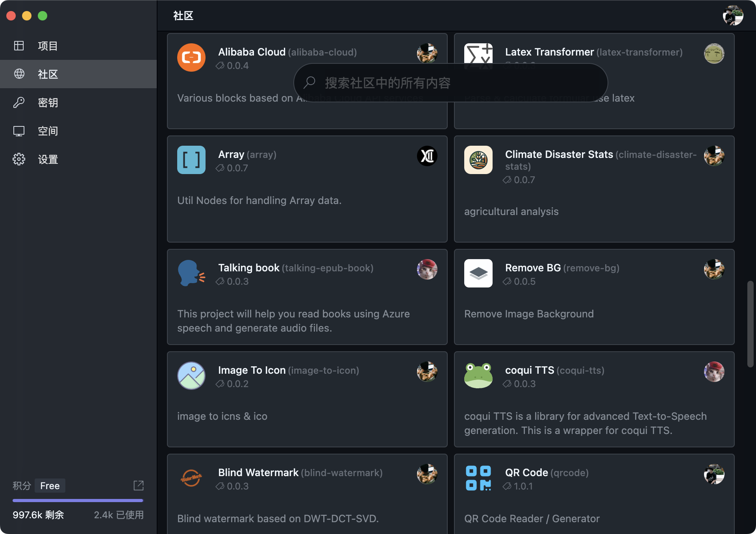Open 设置 from the sidebar
The width and height of the screenshot is (756, 534).
click(x=47, y=159)
